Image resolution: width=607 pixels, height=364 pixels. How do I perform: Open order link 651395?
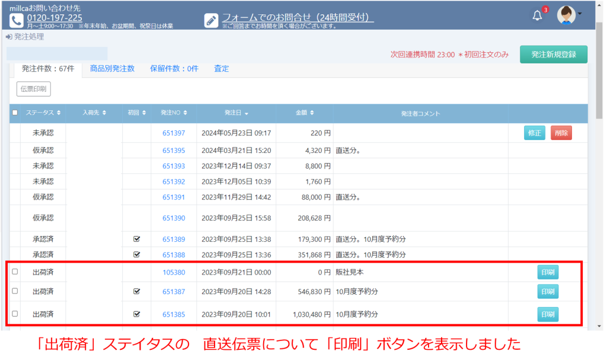(174, 151)
